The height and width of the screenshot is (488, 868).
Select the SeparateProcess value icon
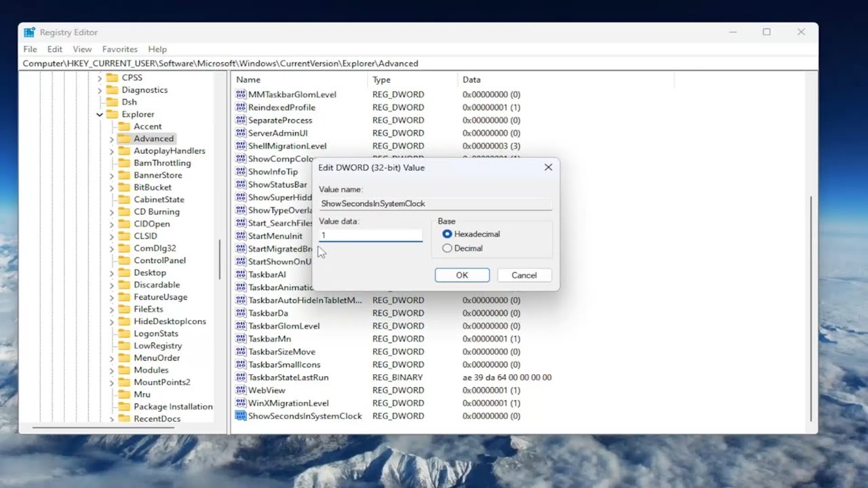tap(241, 120)
